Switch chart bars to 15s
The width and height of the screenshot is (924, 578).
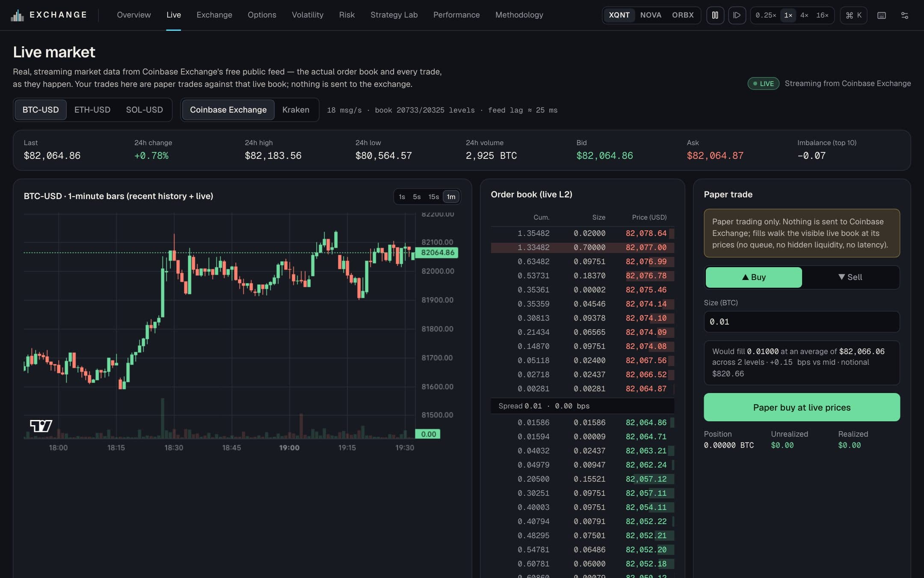433,197
